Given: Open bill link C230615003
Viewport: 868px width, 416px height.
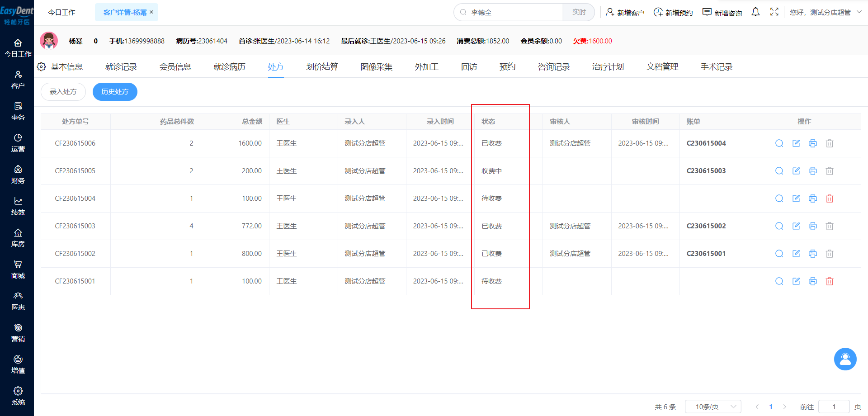Looking at the screenshot, I should (706, 171).
